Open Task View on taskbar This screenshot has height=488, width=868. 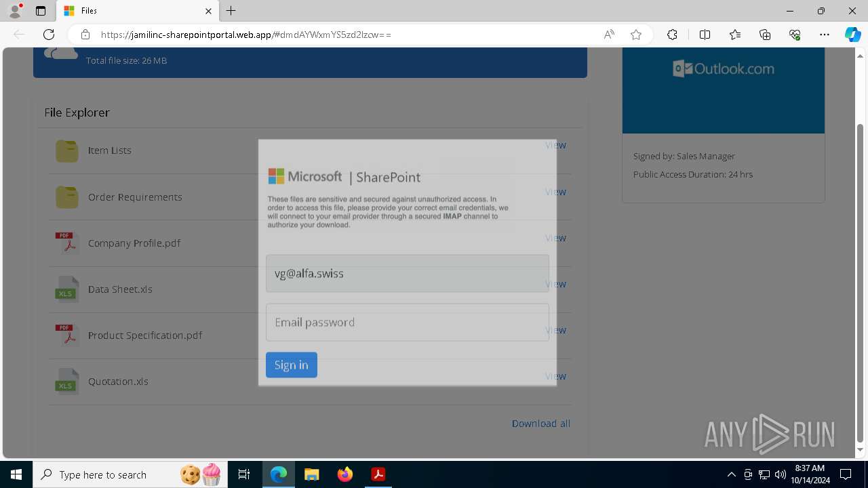pyautogui.click(x=244, y=474)
